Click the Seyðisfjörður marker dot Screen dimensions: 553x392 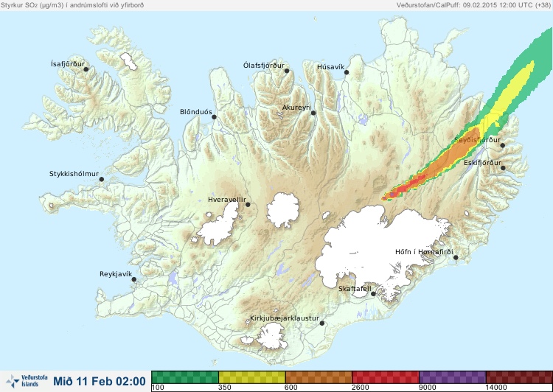(503, 145)
